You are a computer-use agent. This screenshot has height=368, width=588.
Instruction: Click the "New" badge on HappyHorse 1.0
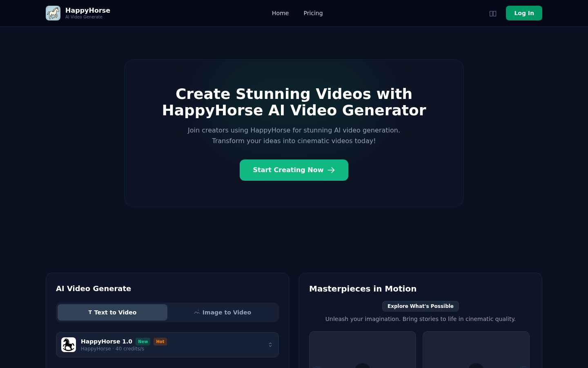(x=143, y=341)
